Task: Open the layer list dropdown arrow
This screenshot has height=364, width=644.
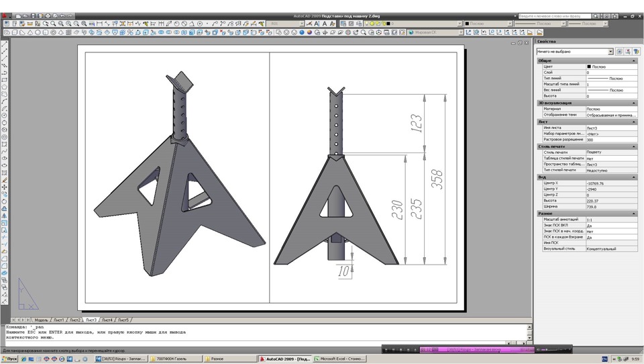Action: [460, 24]
